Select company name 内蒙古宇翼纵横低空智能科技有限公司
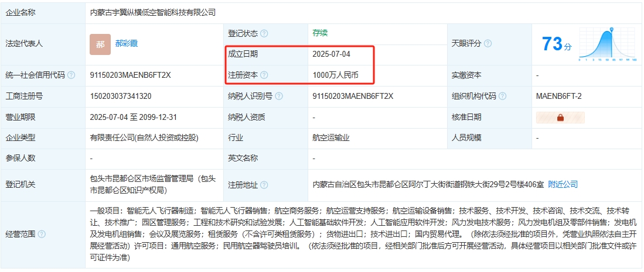 pyautogui.click(x=153, y=13)
